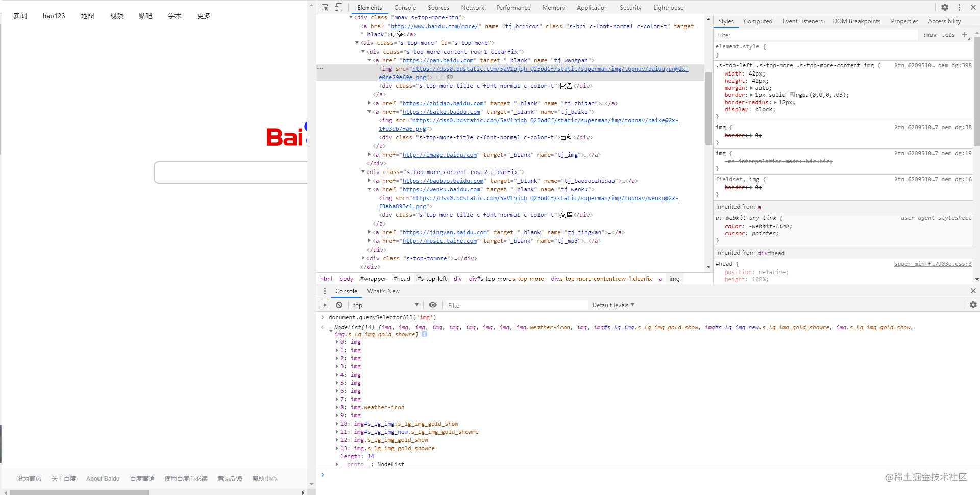Expand NodeList item 13: img.s_lg_img_gold_showre

pos(337,448)
